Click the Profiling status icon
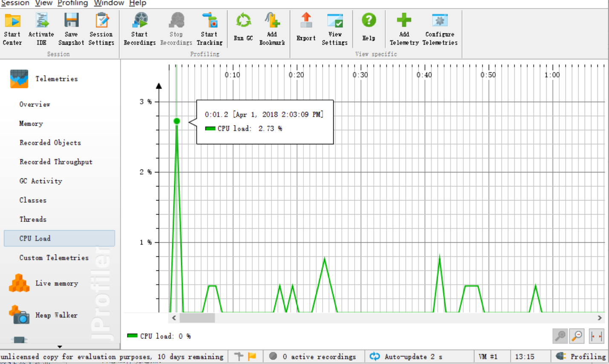This screenshot has width=609, height=364. click(x=560, y=356)
